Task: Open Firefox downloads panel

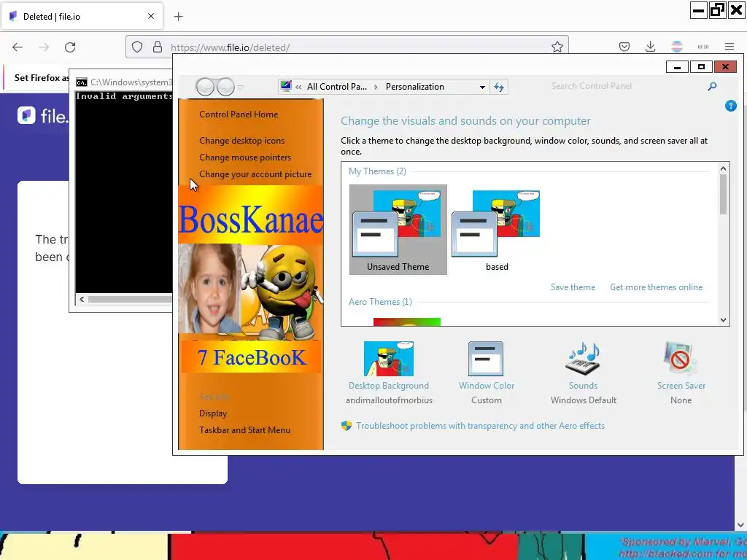Action: 650,47
